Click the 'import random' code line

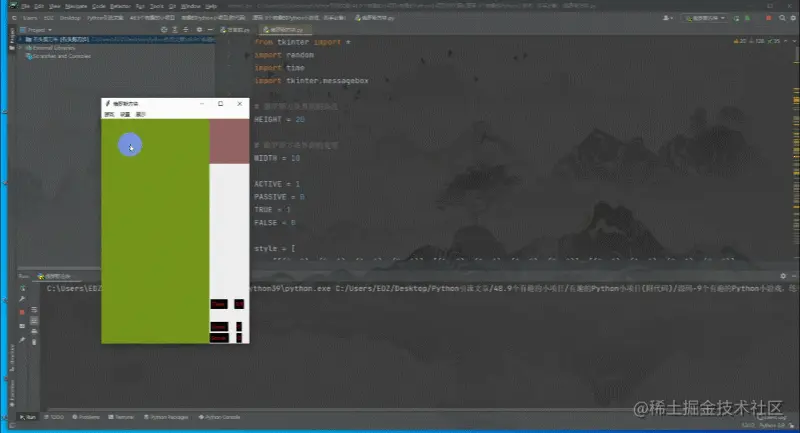pyautogui.click(x=284, y=55)
